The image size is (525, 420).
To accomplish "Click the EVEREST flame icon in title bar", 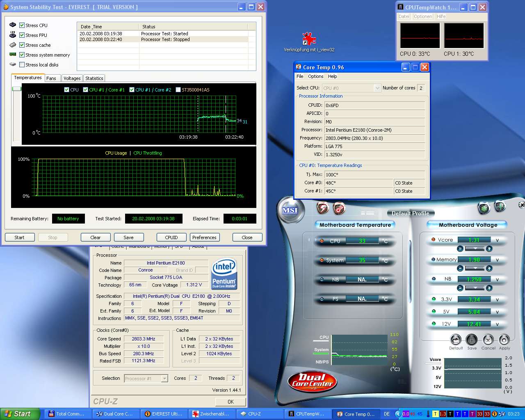I will 6,7.
